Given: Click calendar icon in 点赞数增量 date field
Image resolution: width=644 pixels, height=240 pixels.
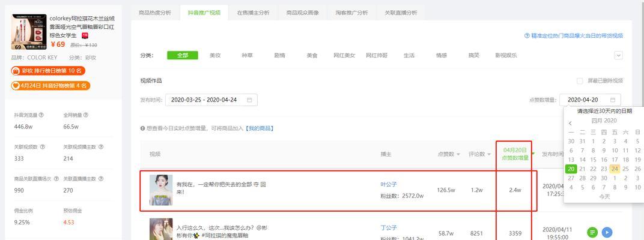Looking at the screenshot, I should pyautogui.click(x=613, y=100).
